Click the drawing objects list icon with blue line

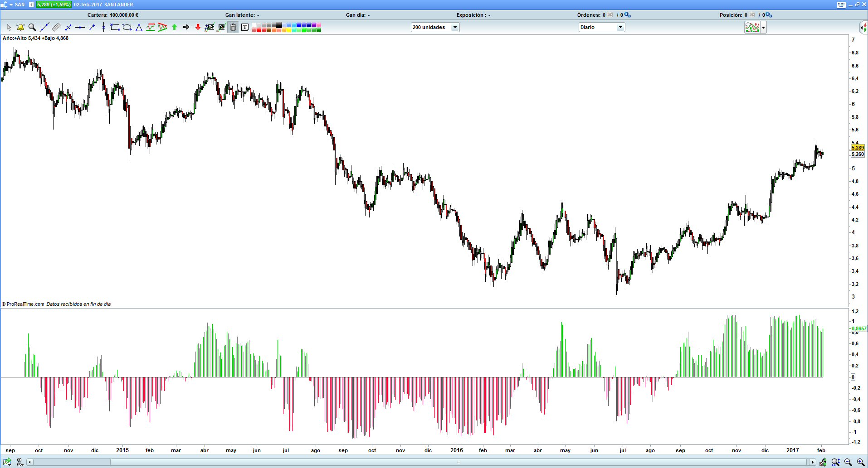(x=210, y=28)
